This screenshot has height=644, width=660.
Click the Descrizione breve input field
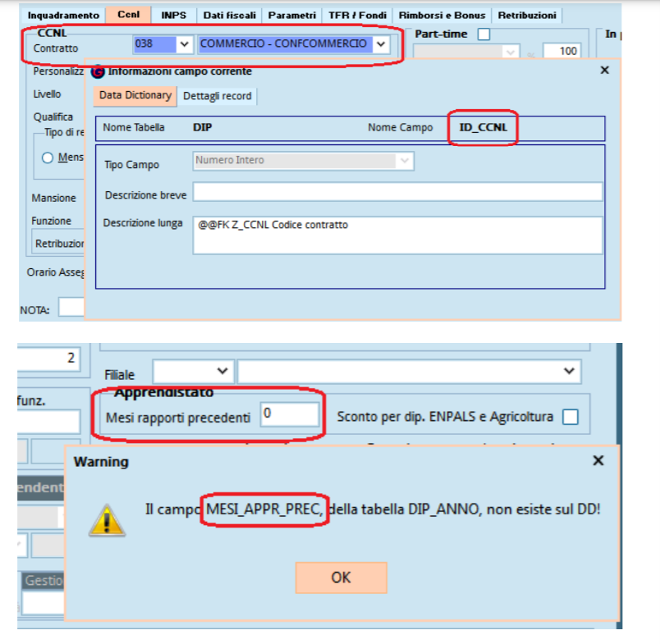(x=398, y=192)
